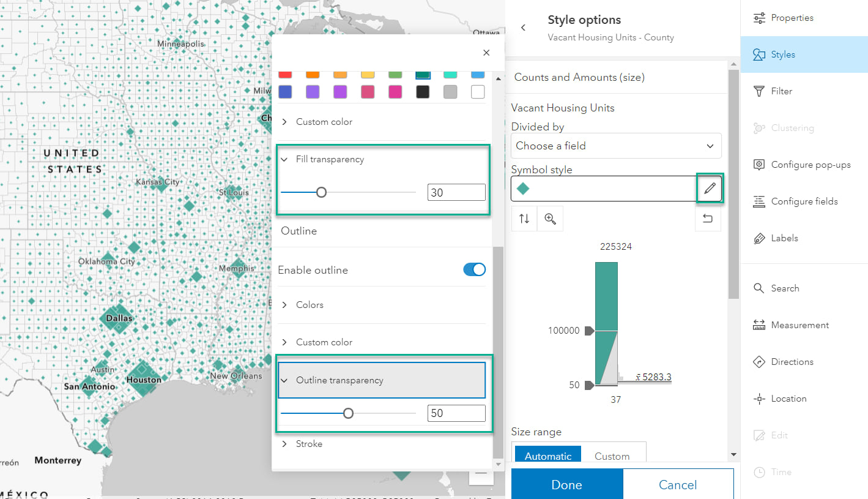
Task: Click the Symbol style diamond preview box
Action: coord(604,189)
